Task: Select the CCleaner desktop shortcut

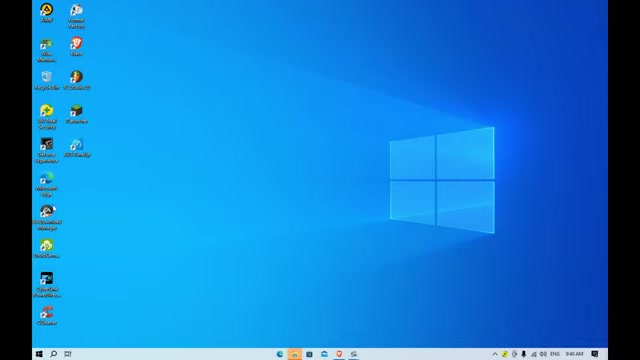Action: point(47,315)
